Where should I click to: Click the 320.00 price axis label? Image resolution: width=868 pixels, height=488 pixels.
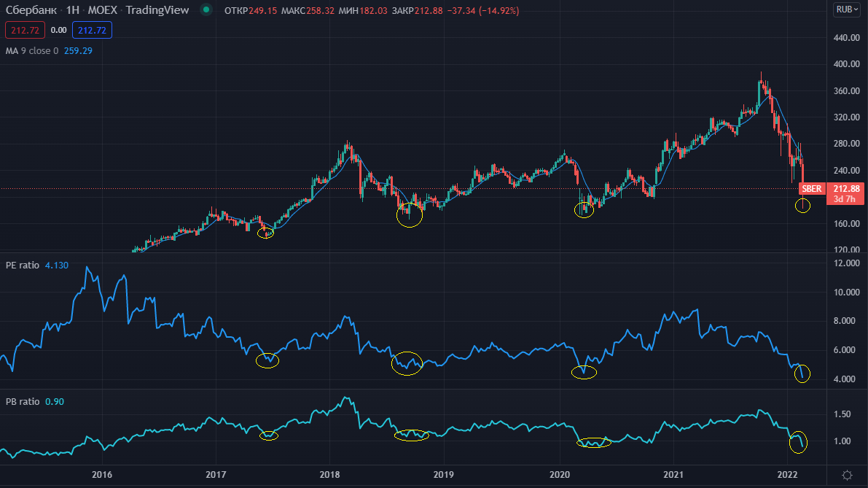tap(846, 117)
